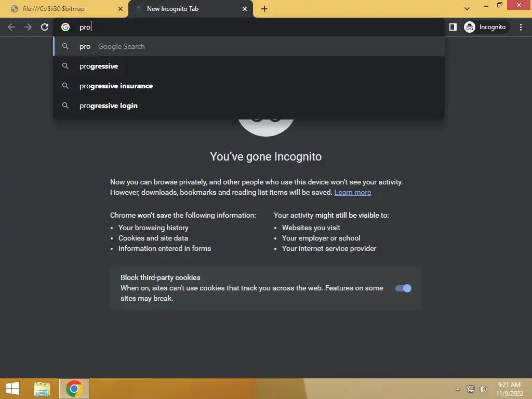This screenshot has height=399, width=532.
Task: Click the 'You've gone Incognito' heading
Action: coord(265,157)
